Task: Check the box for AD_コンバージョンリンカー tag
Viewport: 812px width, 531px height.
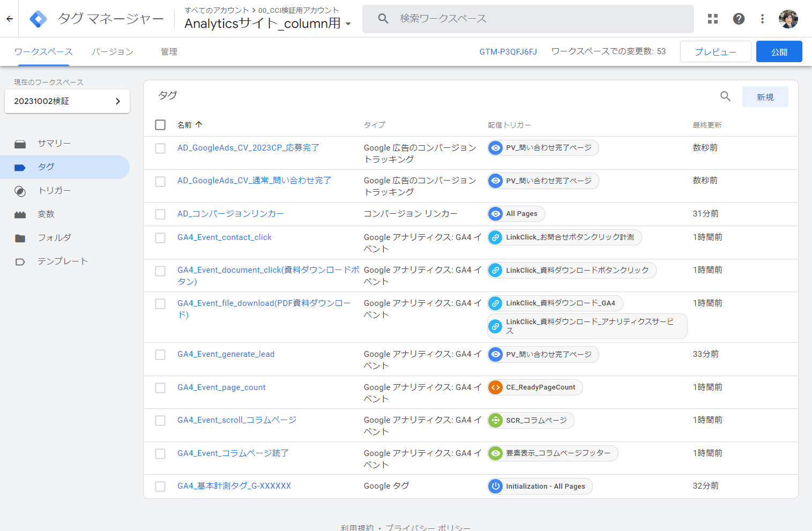Action: click(160, 214)
